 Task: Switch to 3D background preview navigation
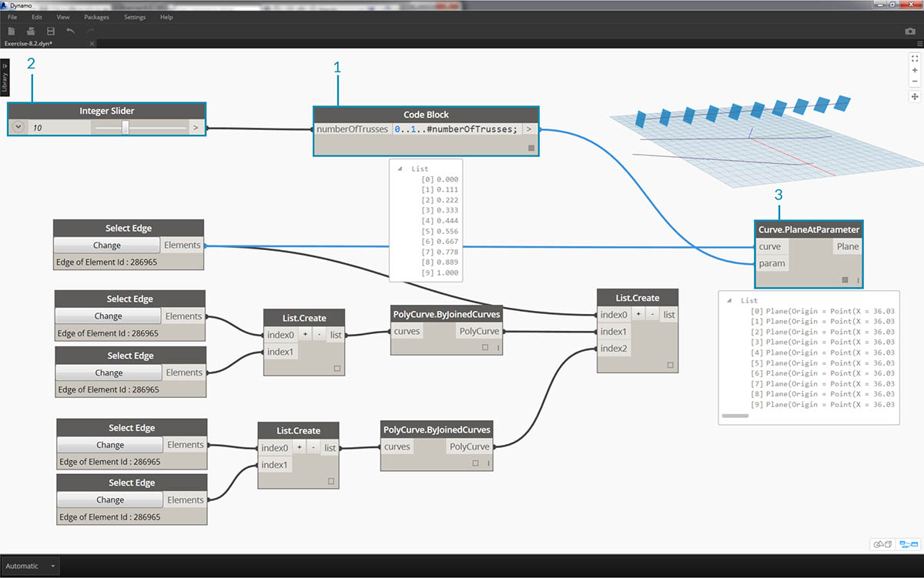882,544
